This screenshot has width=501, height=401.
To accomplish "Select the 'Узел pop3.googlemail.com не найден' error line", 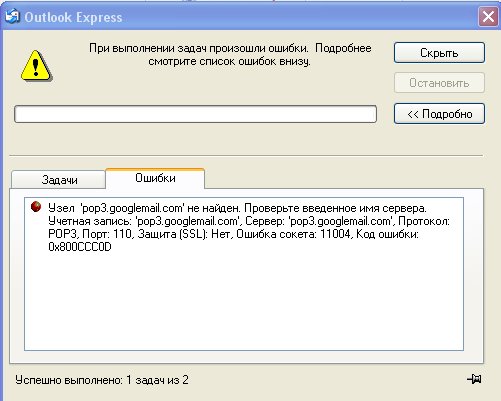I will pyautogui.click(x=237, y=208).
